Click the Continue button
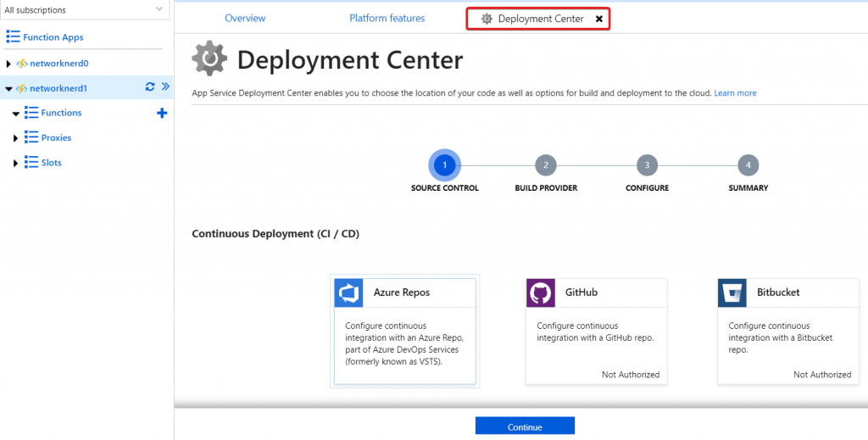This screenshot has width=868, height=440. coord(525,426)
